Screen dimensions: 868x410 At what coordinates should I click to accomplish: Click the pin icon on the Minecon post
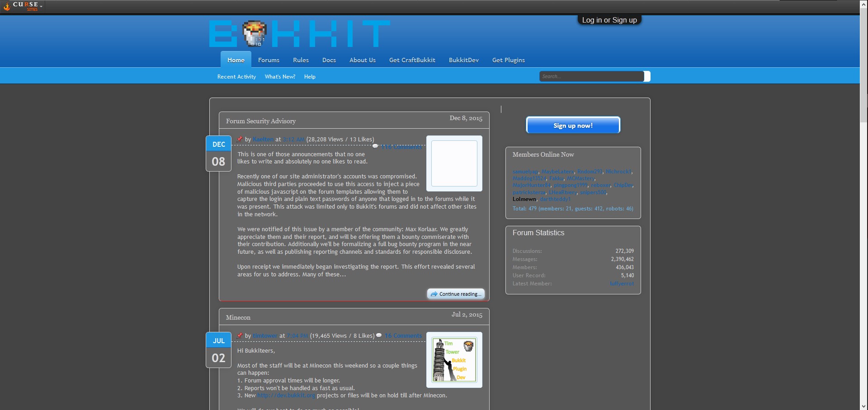[240, 335]
